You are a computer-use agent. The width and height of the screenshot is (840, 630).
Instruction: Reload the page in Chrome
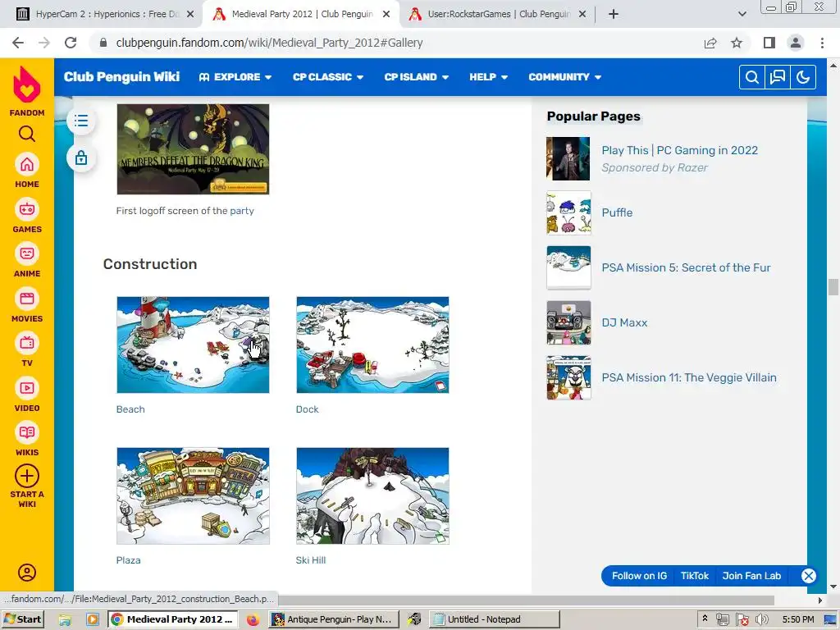71,43
